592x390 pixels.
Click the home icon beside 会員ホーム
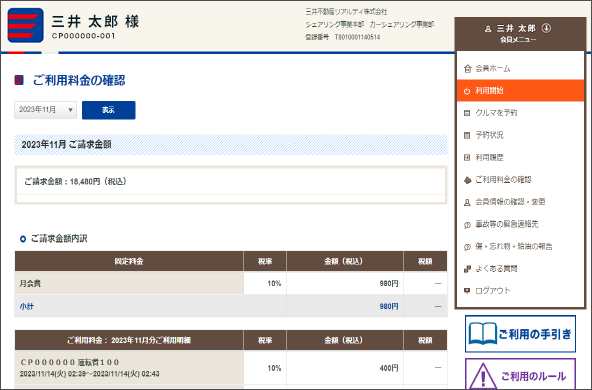[x=467, y=69]
